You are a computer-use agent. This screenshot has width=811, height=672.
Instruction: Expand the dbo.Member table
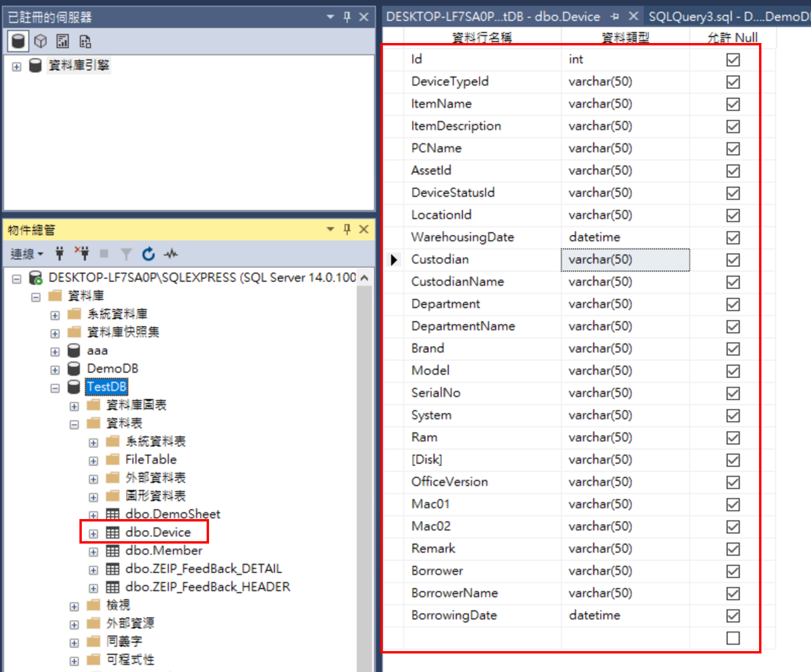click(x=93, y=552)
